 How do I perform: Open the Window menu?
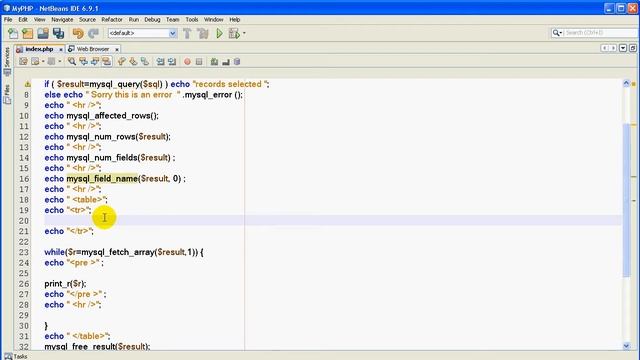click(213, 20)
